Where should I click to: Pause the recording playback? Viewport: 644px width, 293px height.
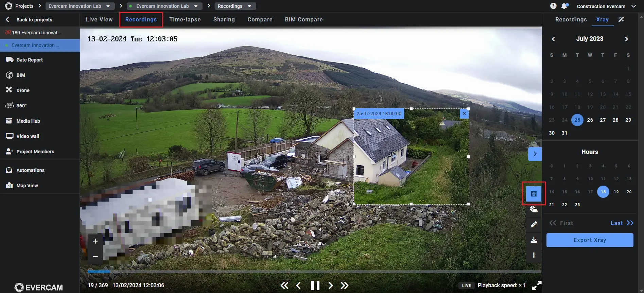point(315,286)
